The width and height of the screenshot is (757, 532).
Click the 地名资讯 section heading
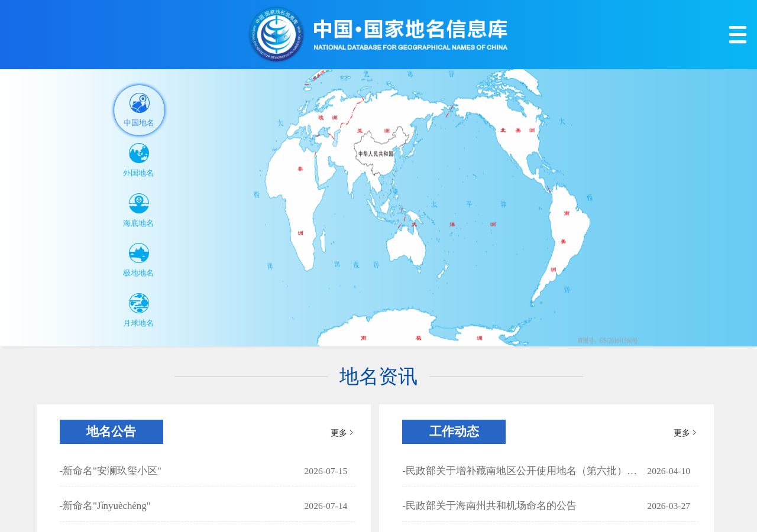coord(378,377)
